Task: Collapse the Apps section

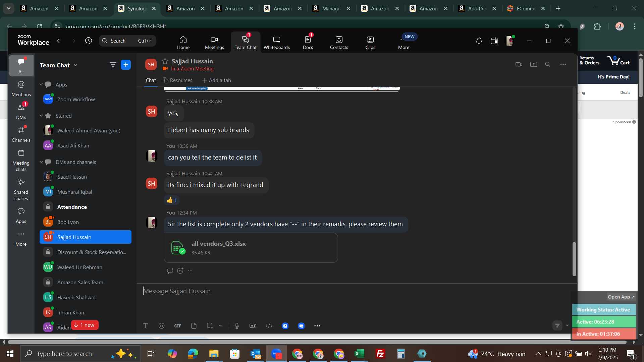Action: (41, 84)
